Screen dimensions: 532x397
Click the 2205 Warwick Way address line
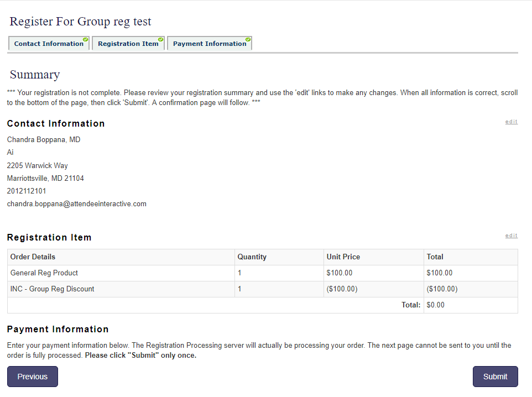tap(37, 165)
